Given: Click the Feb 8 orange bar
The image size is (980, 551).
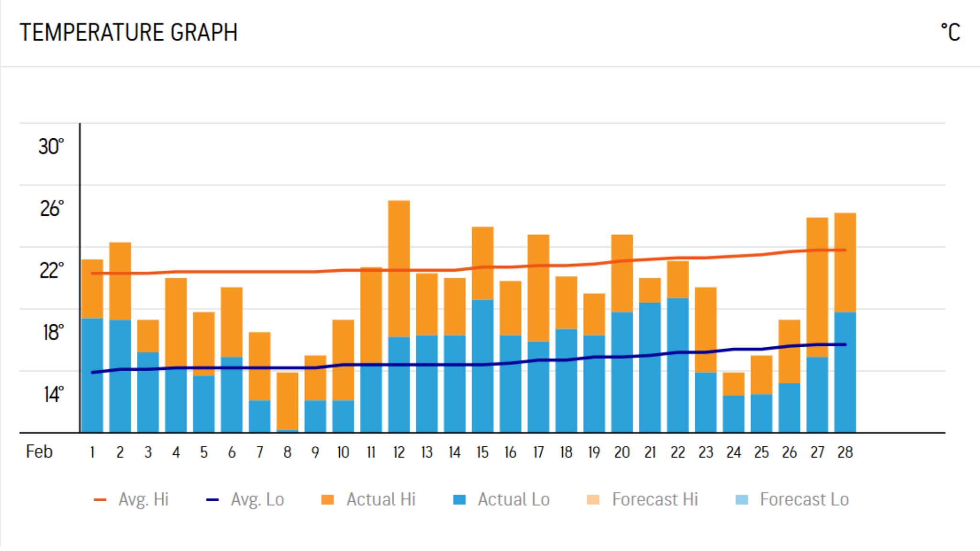Looking at the screenshot, I should coord(287,401).
